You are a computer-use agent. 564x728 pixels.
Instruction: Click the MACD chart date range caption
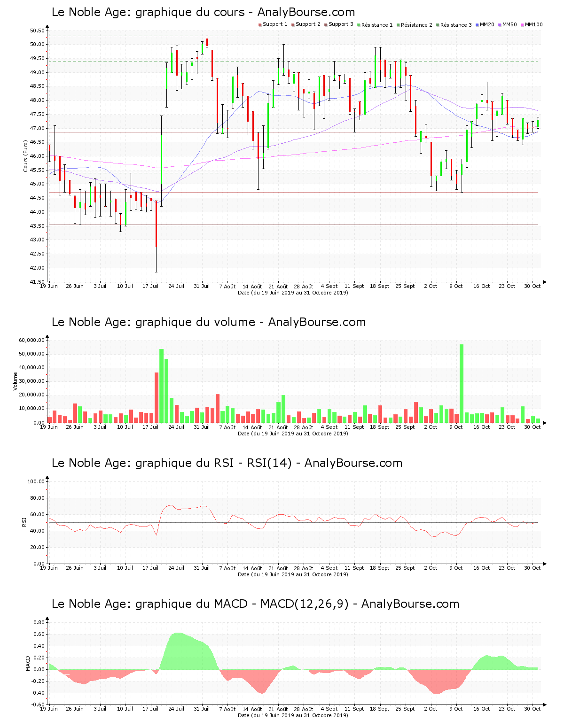(x=293, y=715)
